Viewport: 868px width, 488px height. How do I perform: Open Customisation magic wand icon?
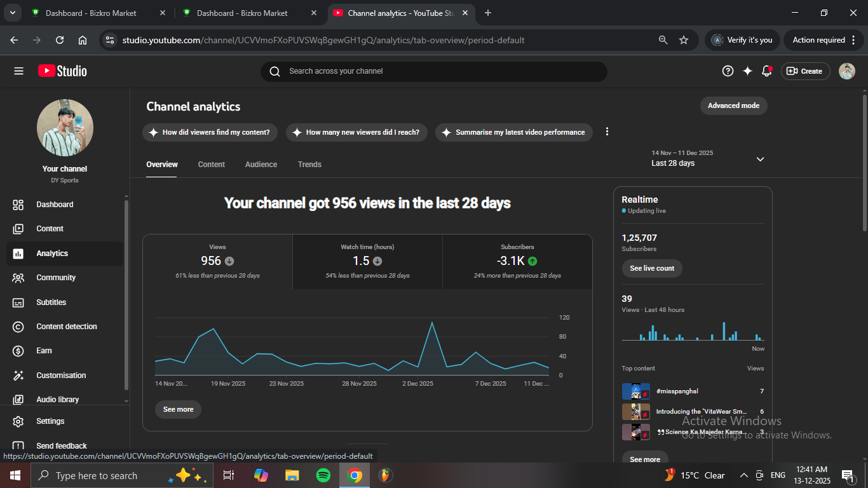pos(18,376)
